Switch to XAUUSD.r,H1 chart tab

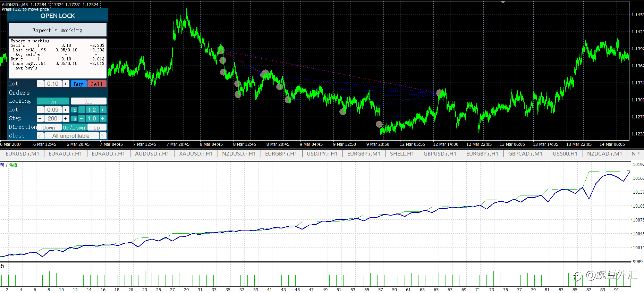coord(195,153)
